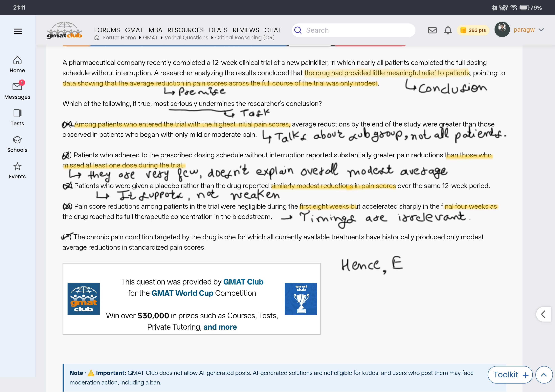Open the GMAT menu
The image size is (555, 392).
pos(134,30)
